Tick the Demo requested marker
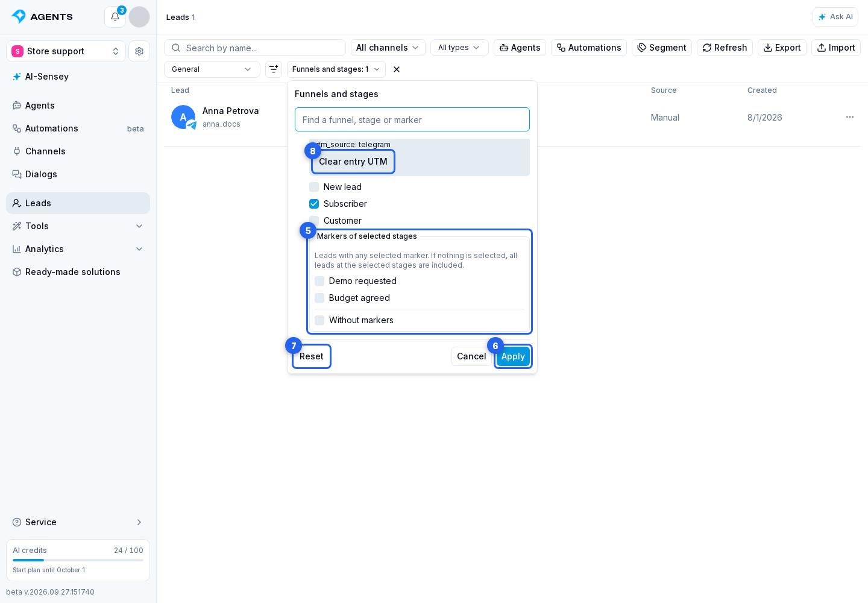Screen dimensions: 868x603 [319, 281]
